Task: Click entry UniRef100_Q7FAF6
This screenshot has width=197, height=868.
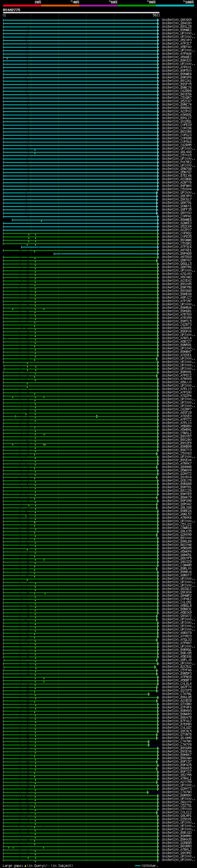Action: tap(177, 707)
